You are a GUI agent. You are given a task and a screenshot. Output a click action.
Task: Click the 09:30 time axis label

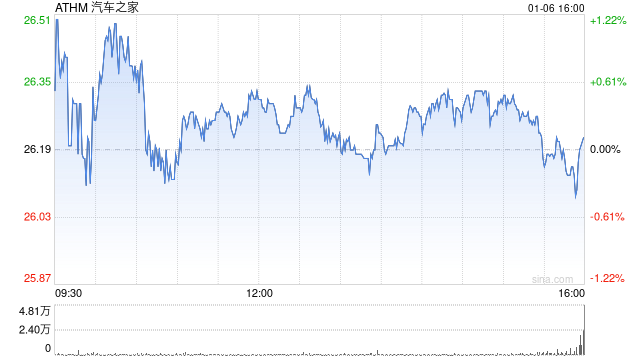(68, 293)
